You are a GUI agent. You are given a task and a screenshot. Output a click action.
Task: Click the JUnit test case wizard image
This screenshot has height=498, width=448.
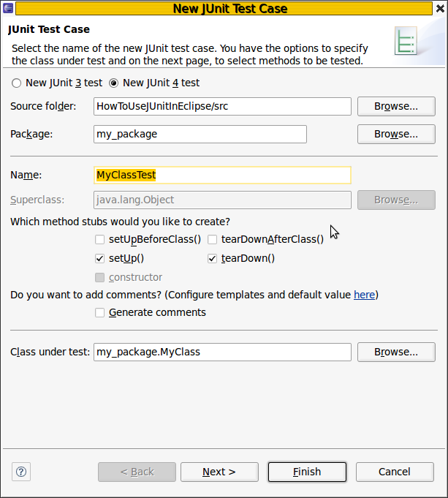[x=406, y=41]
